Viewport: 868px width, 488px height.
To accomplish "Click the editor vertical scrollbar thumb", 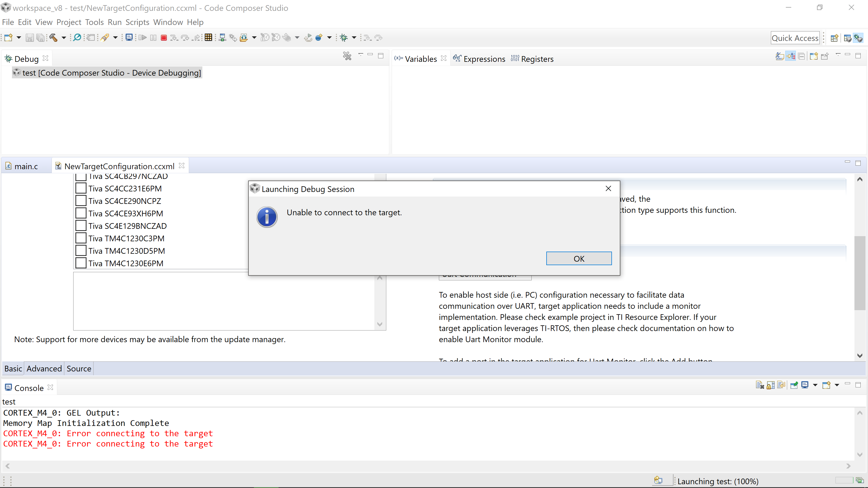I will click(860, 273).
